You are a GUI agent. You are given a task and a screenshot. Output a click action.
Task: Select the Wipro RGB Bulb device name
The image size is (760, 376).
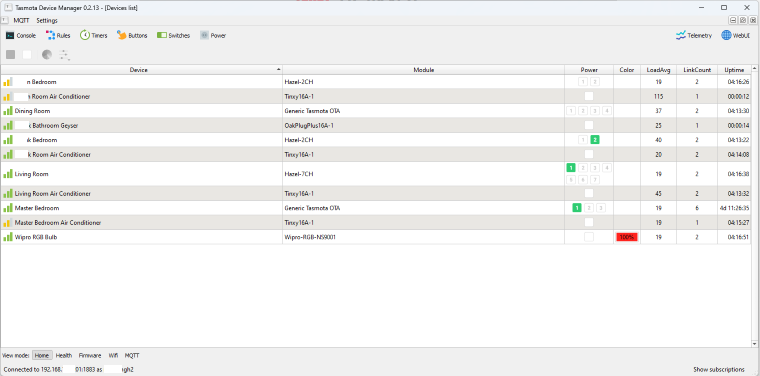coord(36,237)
